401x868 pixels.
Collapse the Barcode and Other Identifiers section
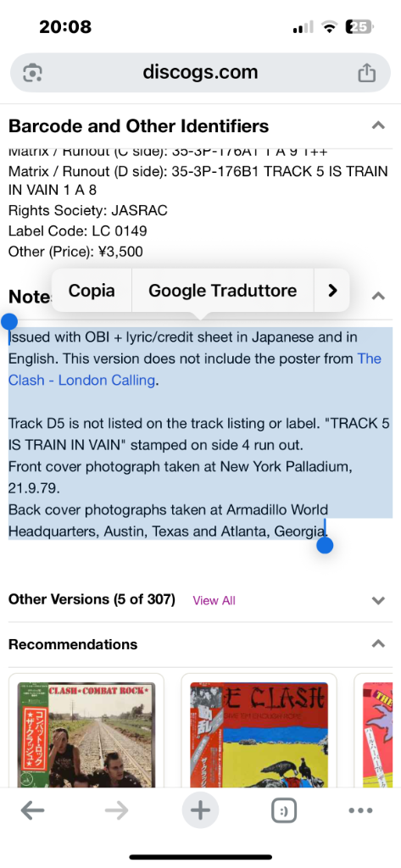coord(378,125)
